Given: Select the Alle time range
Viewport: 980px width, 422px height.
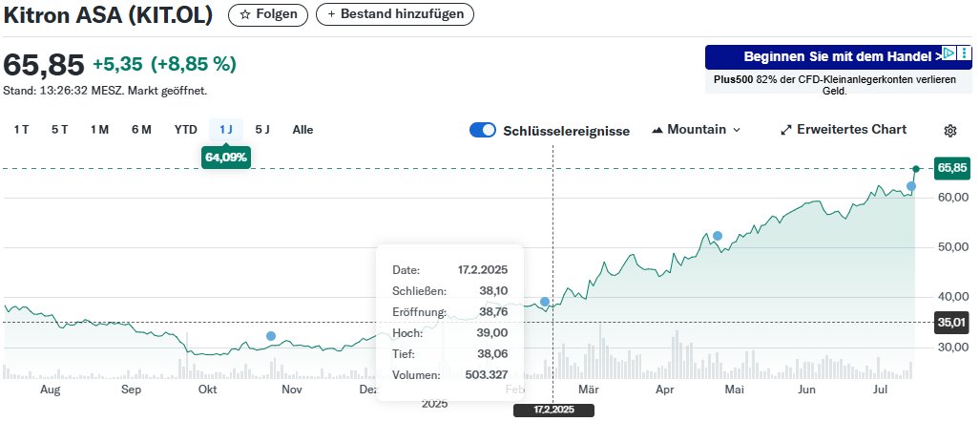Looking at the screenshot, I should pyautogui.click(x=303, y=130).
